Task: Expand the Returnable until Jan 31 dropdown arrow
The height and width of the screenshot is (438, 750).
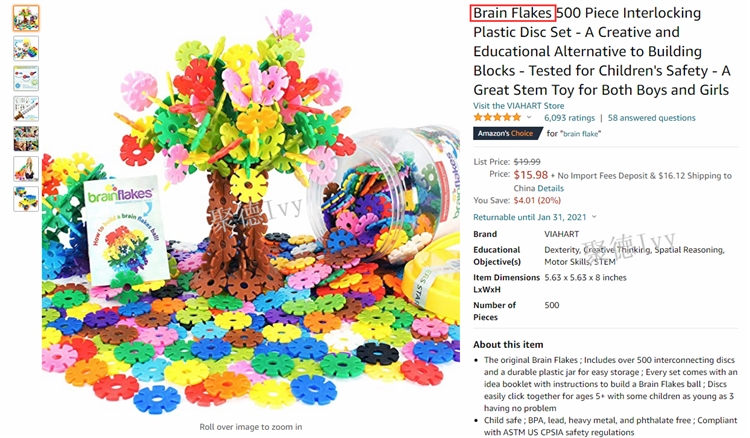Action: coord(594,217)
